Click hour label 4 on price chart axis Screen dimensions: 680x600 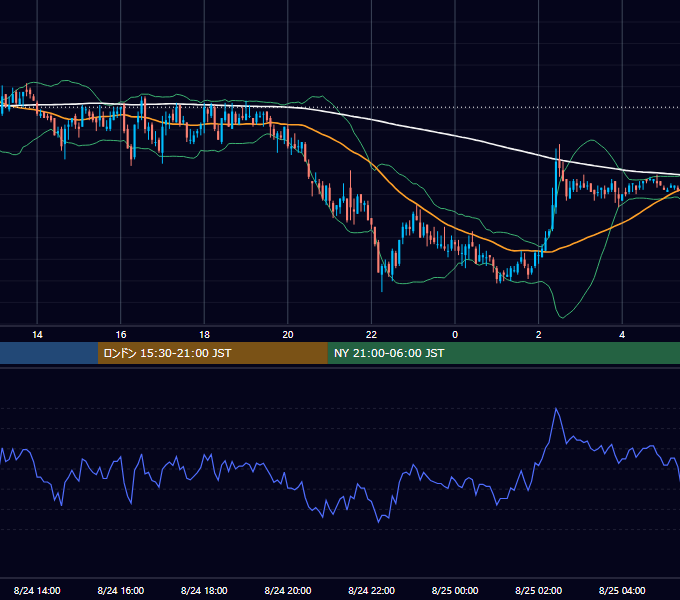tap(622, 335)
